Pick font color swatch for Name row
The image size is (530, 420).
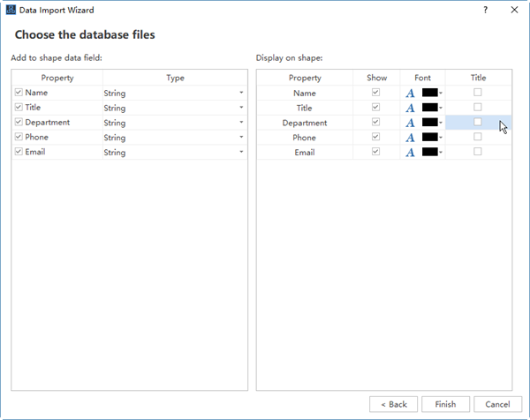432,93
